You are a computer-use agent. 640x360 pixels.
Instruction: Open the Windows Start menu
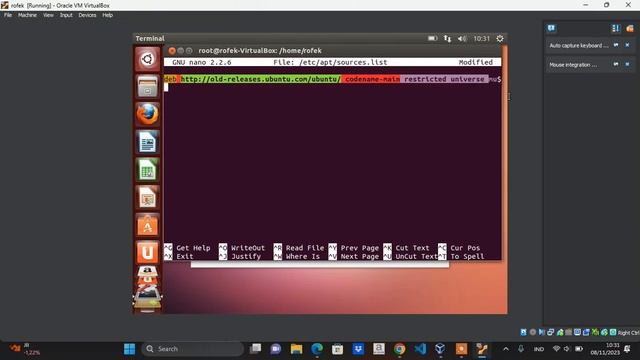click(129, 349)
